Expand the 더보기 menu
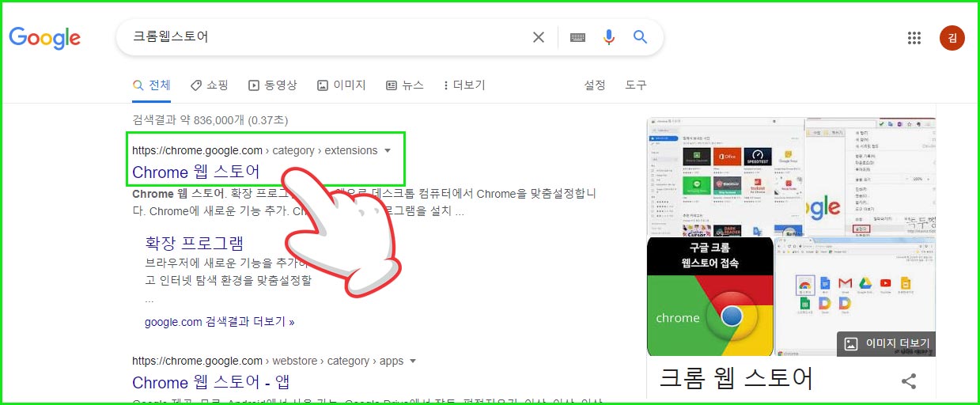Screen dimensions: 980x405 (465, 85)
